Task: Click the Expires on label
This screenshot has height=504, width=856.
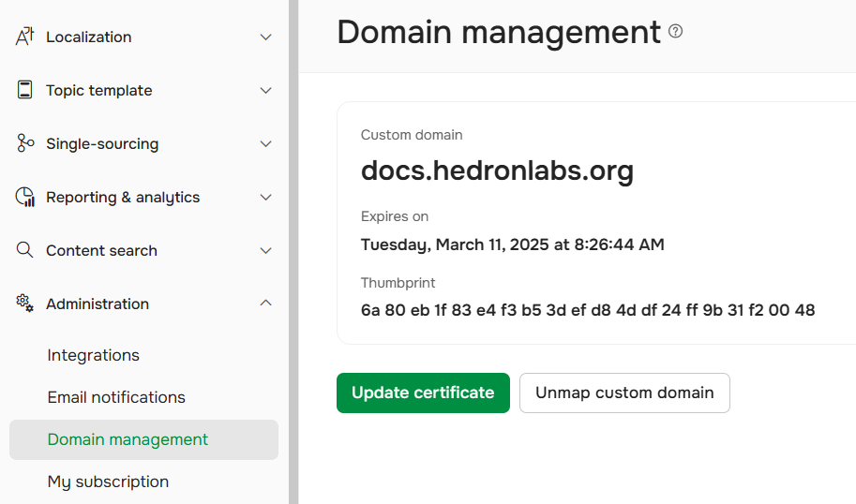Action: (x=395, y=216)
